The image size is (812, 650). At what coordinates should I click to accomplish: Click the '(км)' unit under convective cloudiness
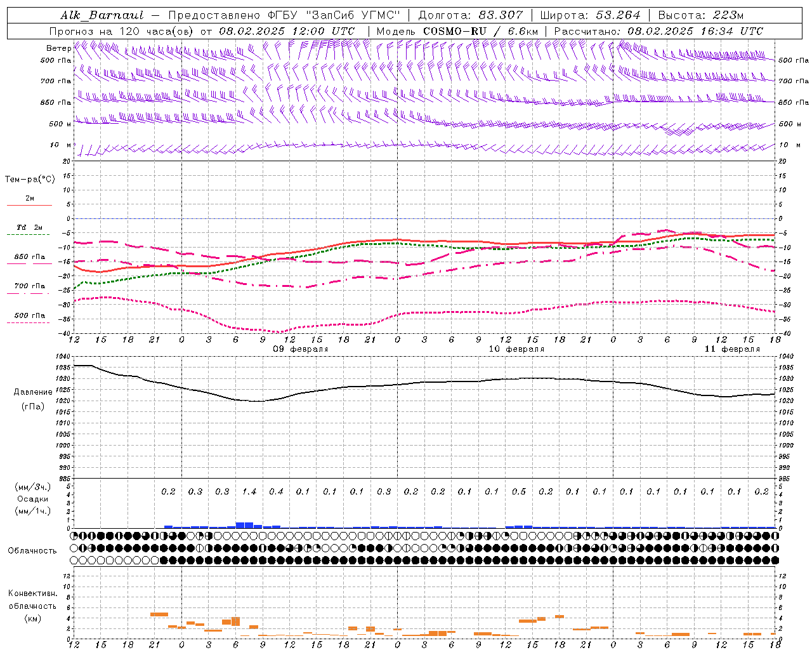(32, 618)
